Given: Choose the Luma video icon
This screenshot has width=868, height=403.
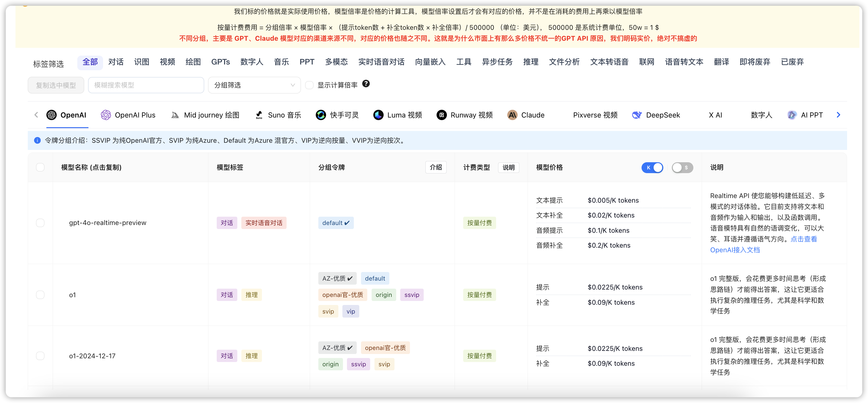Looking at the screenshot, I should point(378,115).
